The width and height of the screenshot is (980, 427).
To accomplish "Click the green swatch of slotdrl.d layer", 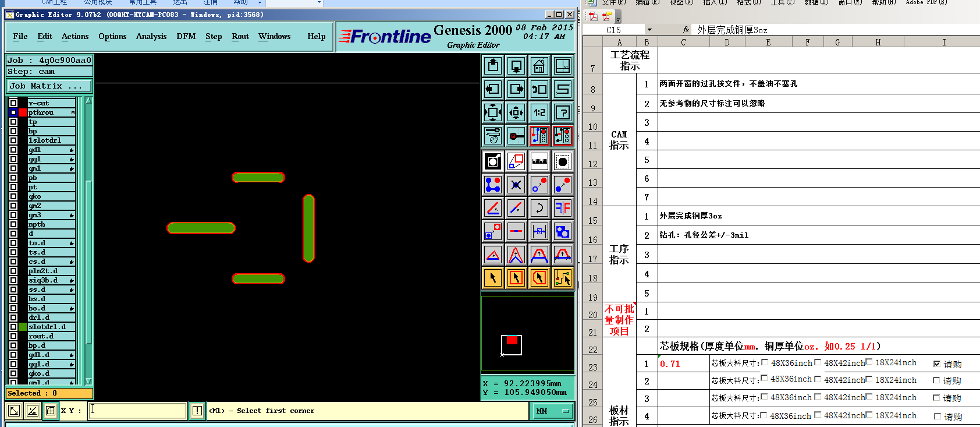I will point(23,327).
